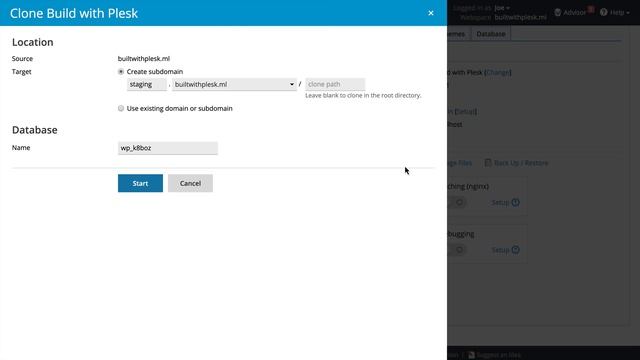Image resolution: width=640 pixels, height=360 pixels.
Task: Click the Back Up / Restore icon
Action: tap(488, 163)
